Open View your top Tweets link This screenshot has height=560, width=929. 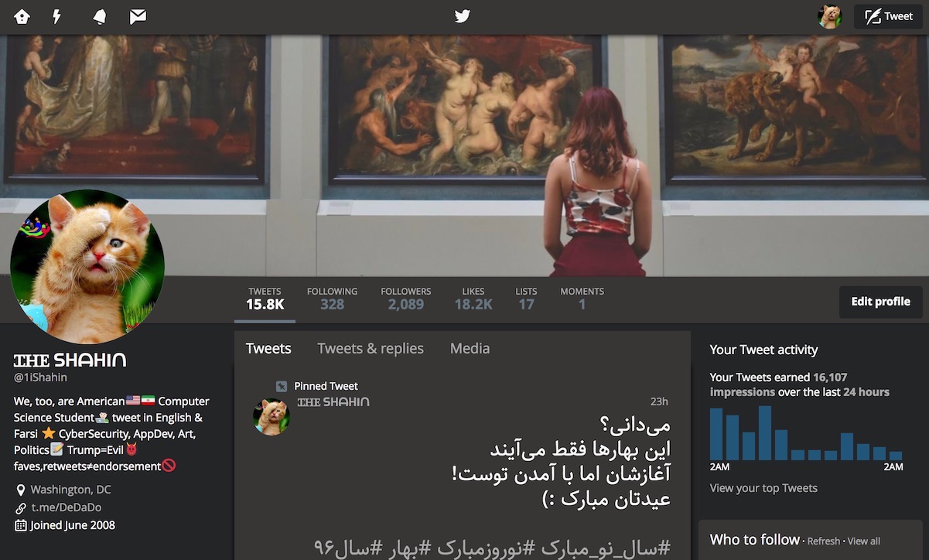763,488
